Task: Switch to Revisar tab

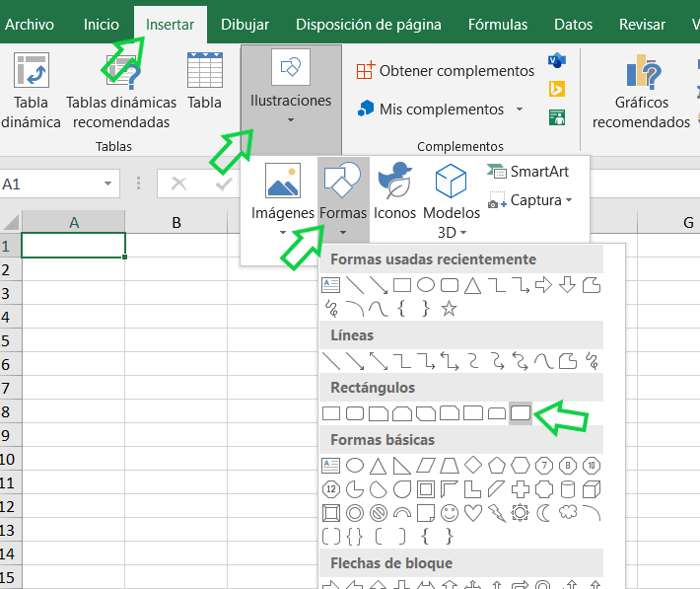Action: tap(642, 24)
